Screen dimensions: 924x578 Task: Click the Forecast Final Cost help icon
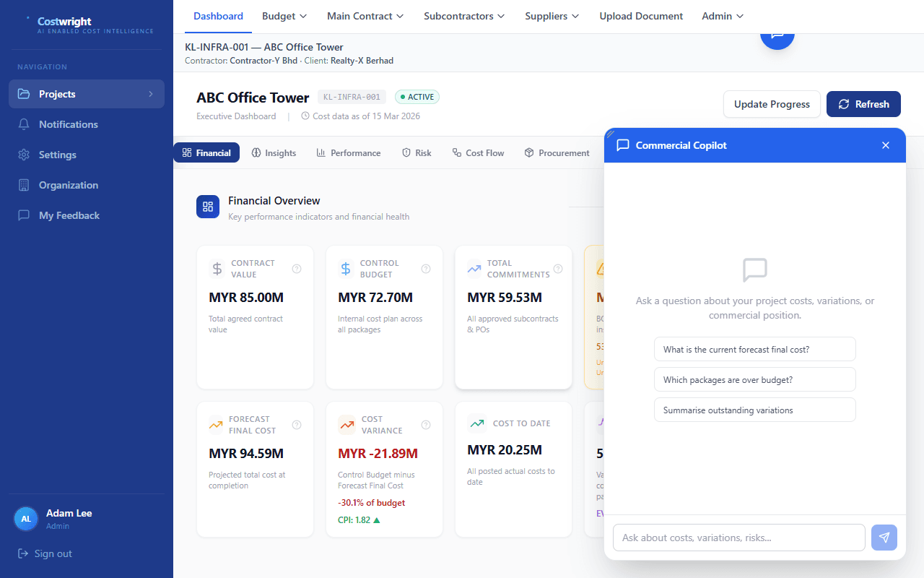click(297, 425)
